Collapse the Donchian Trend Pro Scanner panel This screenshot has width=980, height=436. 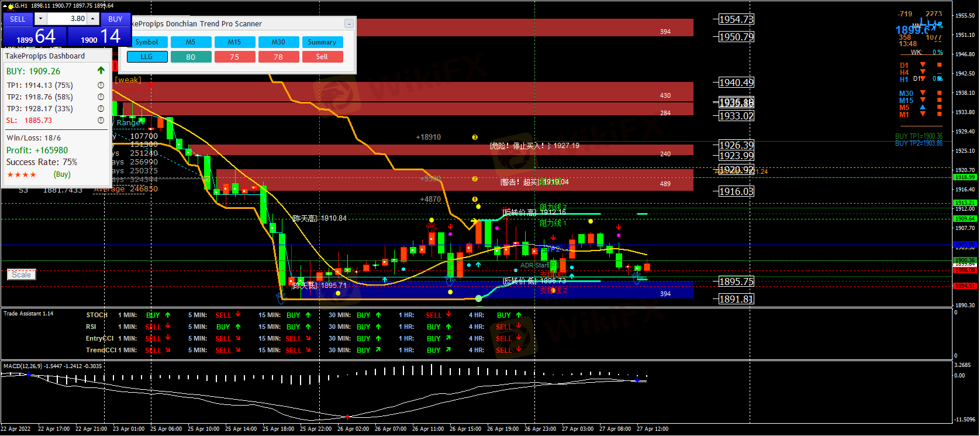[349, 24]
